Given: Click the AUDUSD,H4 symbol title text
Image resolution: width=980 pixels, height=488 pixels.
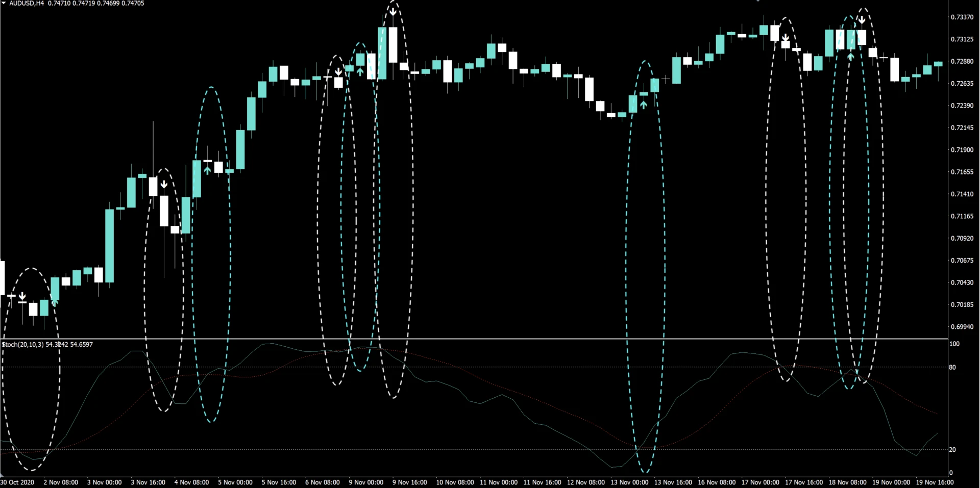Looking at the screenshot, I should (x=27, y=4).
